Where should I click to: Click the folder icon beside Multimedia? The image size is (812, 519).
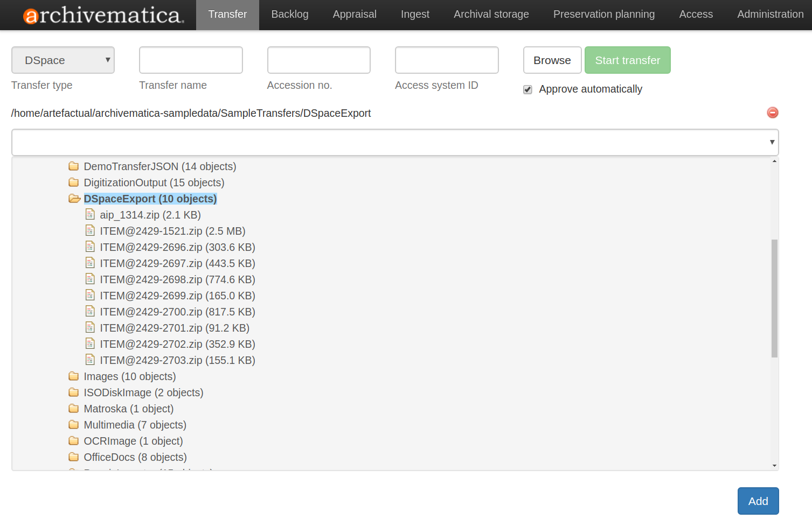click(74, 424)
